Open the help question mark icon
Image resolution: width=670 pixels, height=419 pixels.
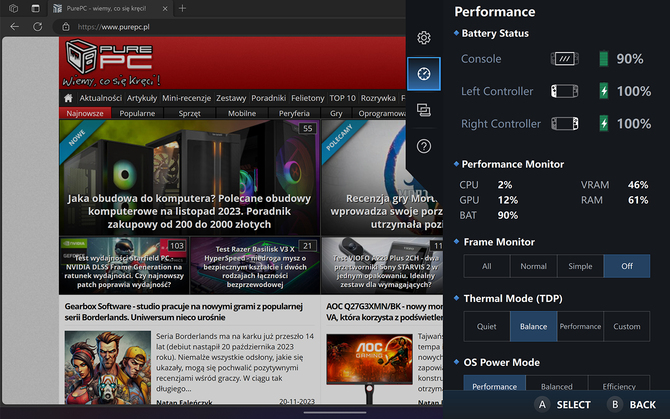point(423,147)
